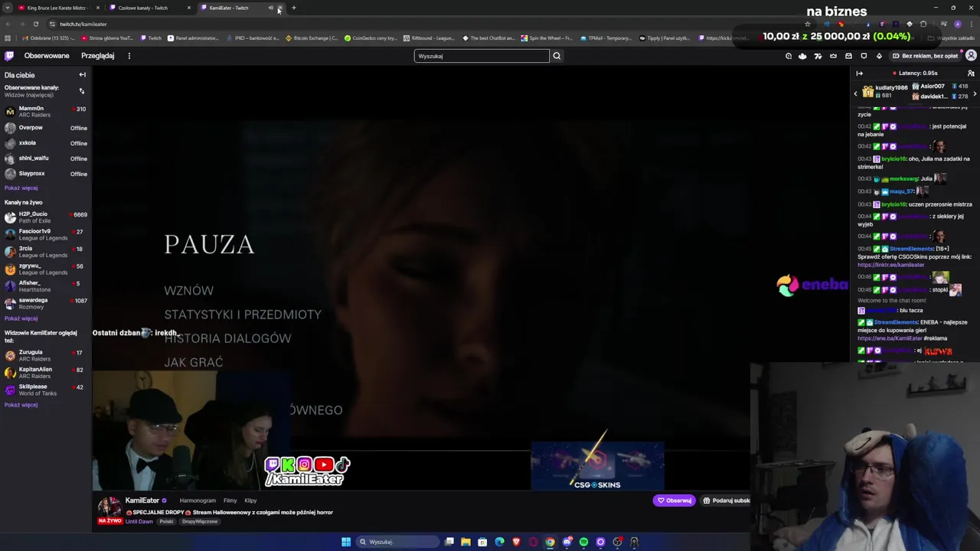Screen dimensions: 980x551
Task: Open the linktr.ee/kamileater chat link
Action: click(891, 265)
